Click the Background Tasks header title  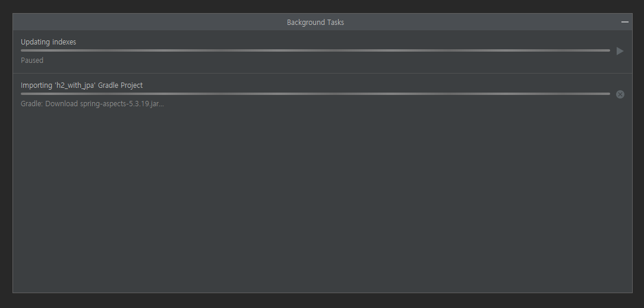click(315, 23)
